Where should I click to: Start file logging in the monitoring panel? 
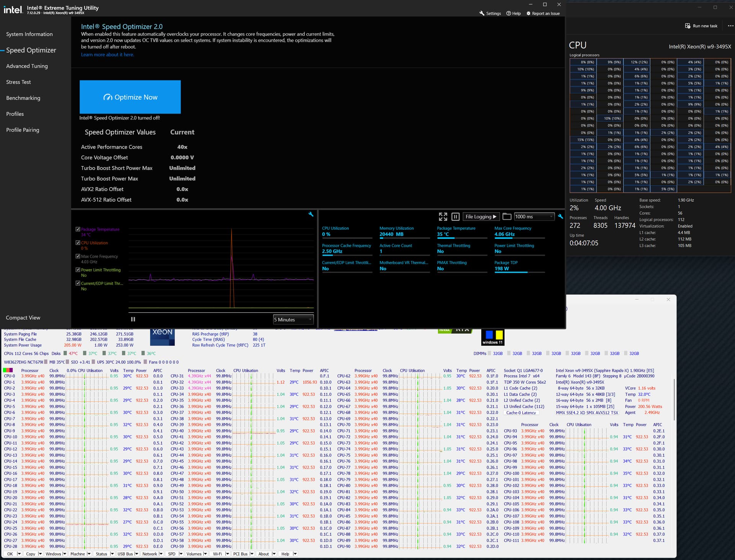481,217
